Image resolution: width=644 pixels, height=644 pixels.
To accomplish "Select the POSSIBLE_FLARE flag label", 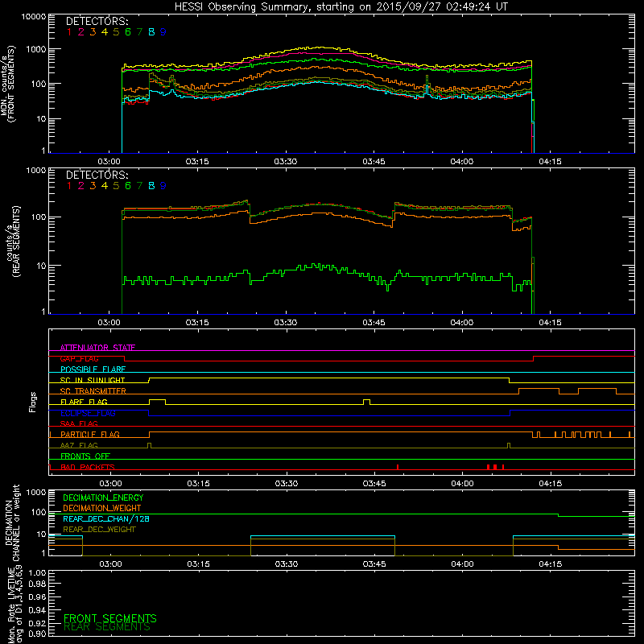I will coord(93,369).
